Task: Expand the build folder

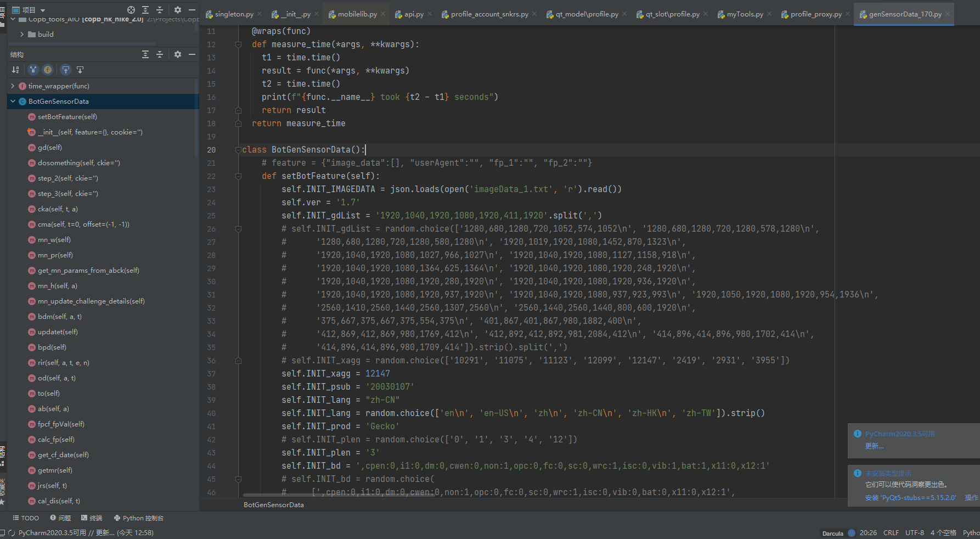Action: click(22, 34)
